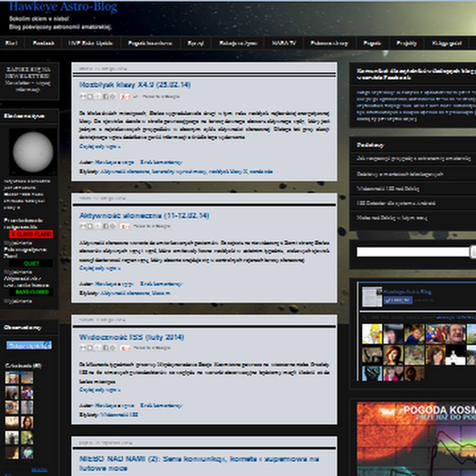Click the red X CLASS FLARE status badge
476x476 pixels.
31,234
